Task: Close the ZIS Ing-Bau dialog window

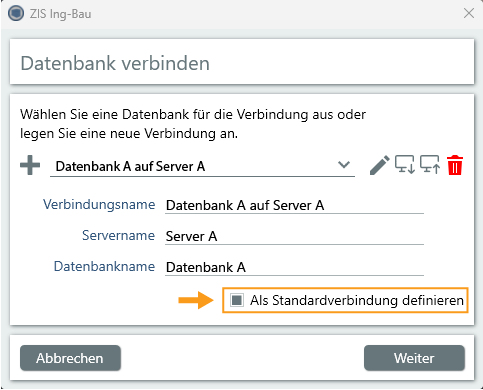Action: 469,14
